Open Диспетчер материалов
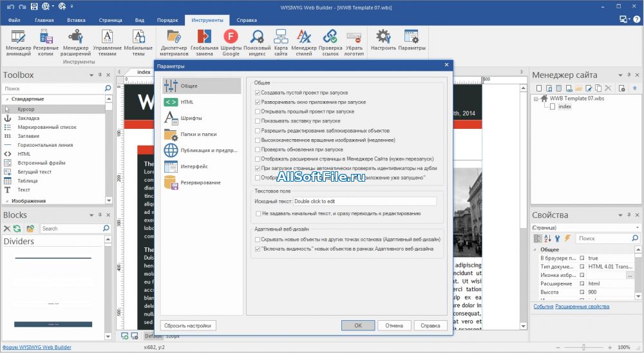The width and height of the screenshot is (644, 353). [174, 43]
